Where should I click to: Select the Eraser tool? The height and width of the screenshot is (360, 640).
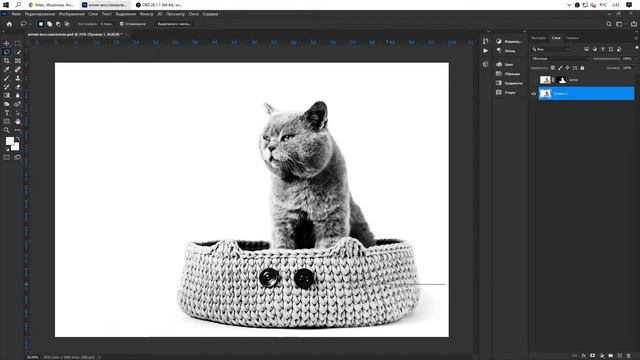pyautogui.click(x=18, y=87)
